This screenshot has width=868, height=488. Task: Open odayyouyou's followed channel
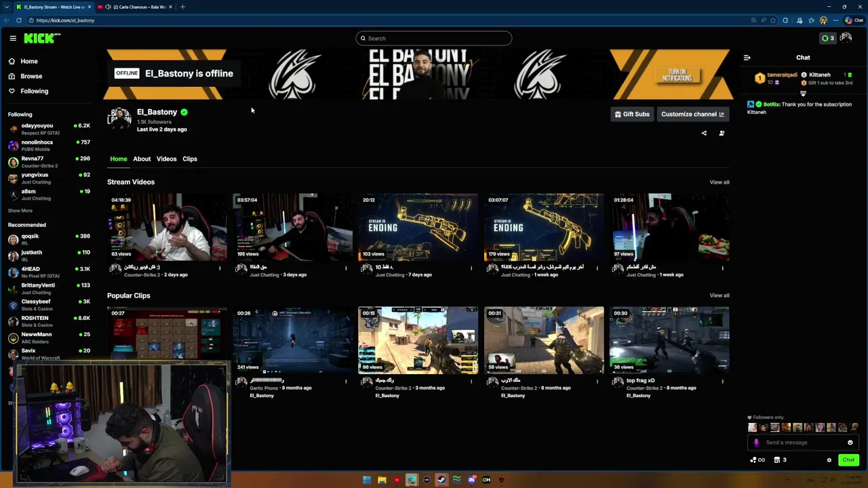[x=49, y=129]
